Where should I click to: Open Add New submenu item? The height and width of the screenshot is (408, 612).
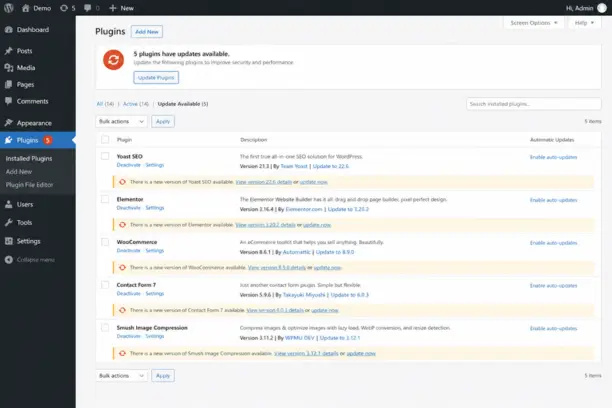pos(19,172)
